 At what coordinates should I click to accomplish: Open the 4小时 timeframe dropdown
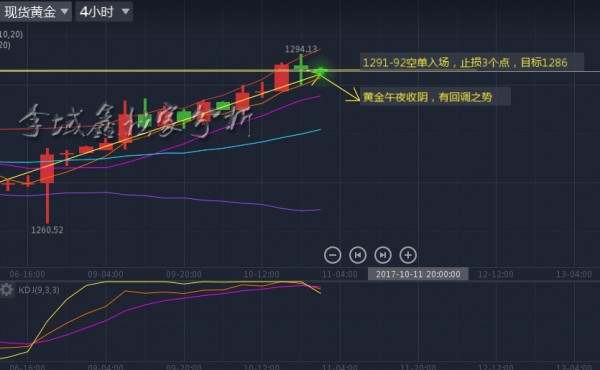coord(104,12)
